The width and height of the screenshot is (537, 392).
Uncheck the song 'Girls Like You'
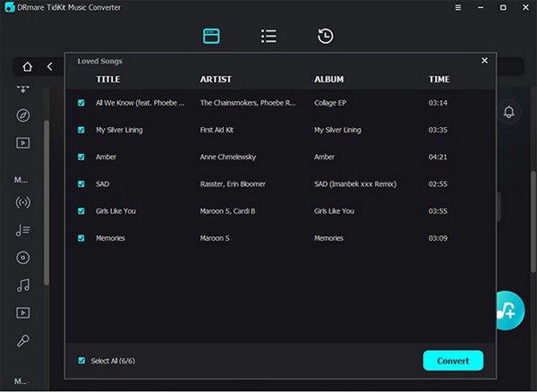click(81, 211)
